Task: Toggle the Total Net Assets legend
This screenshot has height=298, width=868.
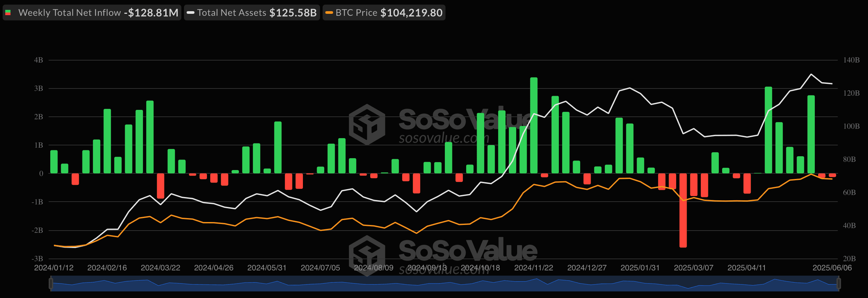Action: [x=252, y=13]
